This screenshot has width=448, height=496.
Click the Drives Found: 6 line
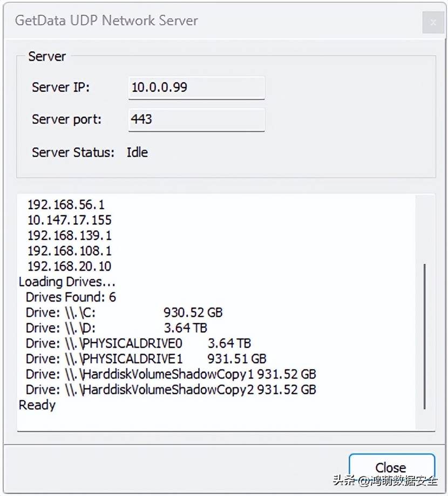71,297
